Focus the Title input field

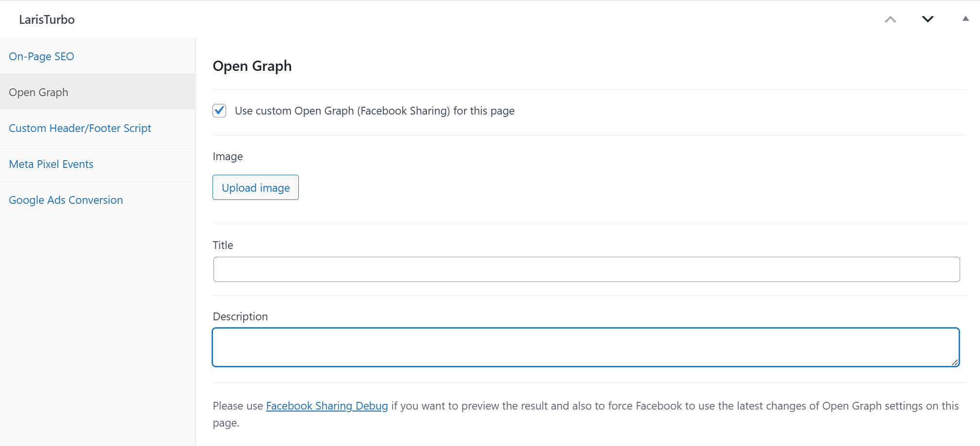[x=586, y=269]
